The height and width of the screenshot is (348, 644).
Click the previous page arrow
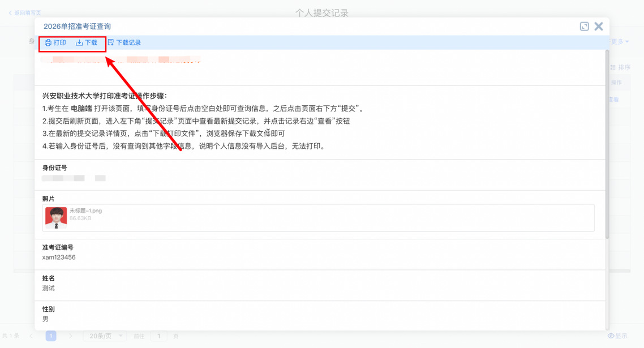[31, 336]
